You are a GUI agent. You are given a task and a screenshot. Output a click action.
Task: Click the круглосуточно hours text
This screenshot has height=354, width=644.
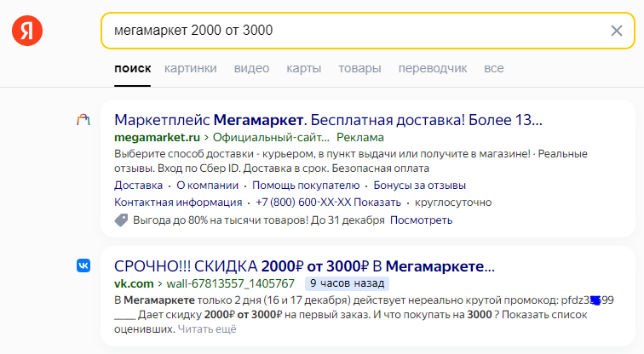pos(453,203)
